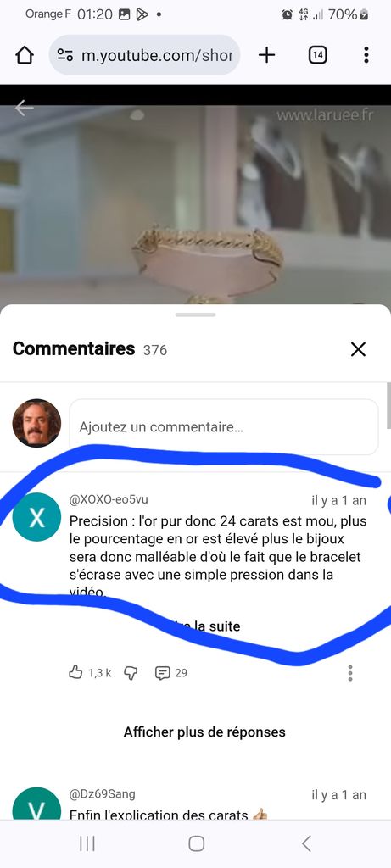
Task: Tap the site settings icon in address bar
Action: pyautogui.click(x=65, y=55)
